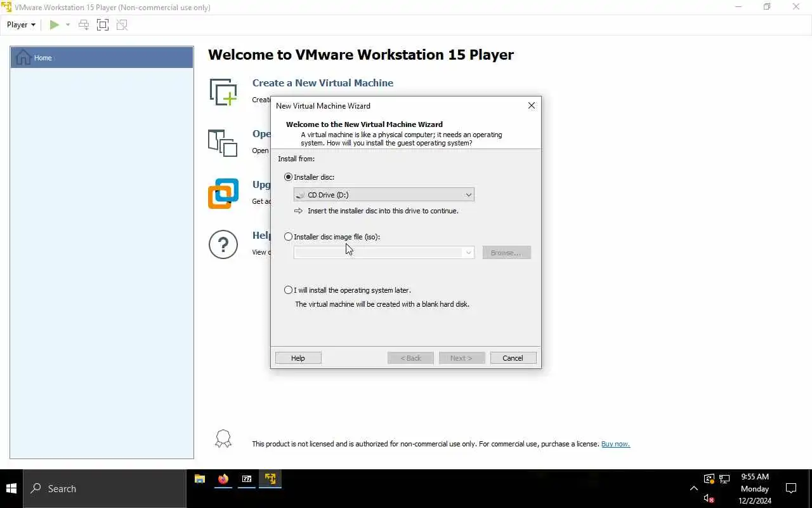Choose I will install operating system later

click(x=289, y=290)
